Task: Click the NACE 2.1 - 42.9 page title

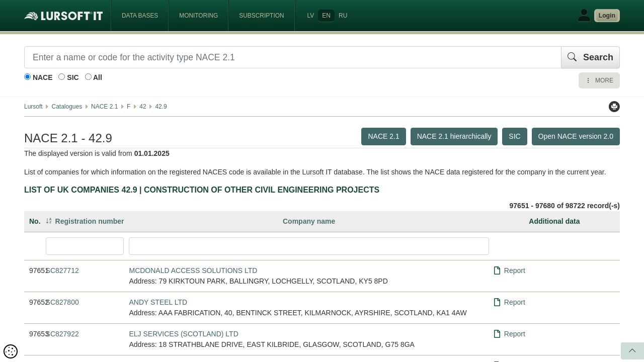Action: [x=68, y=138]
